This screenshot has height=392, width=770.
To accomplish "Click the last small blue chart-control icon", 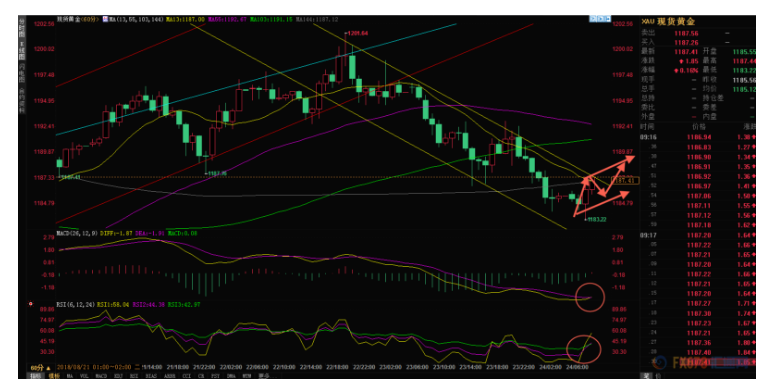I will coord(607,19).
